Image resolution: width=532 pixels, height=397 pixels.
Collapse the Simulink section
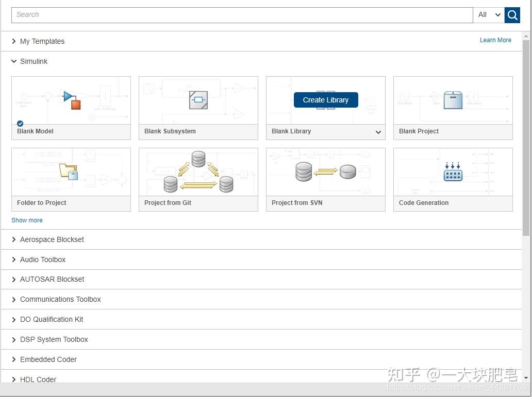click(14, 61)
